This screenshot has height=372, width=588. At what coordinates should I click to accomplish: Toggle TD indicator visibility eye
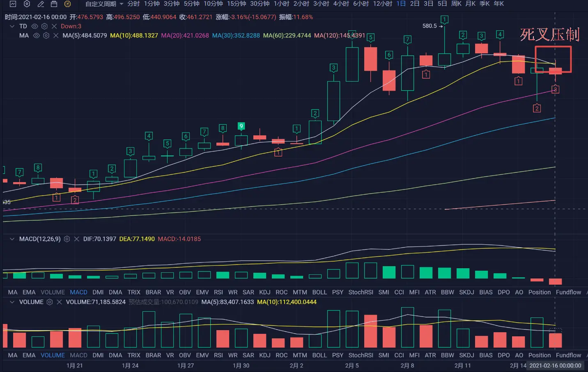point(34,26)
